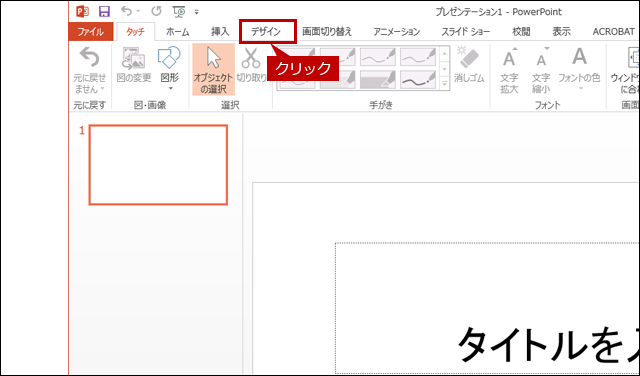Expand the 図形 dropdown arrow
This screenshot has height=376, width=640.
(170, 89)
